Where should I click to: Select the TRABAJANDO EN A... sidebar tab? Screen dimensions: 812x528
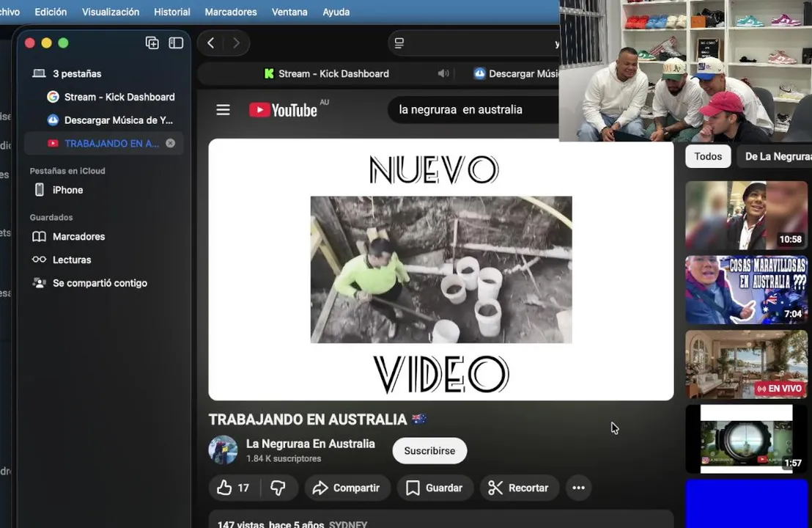tap(103, 144)
